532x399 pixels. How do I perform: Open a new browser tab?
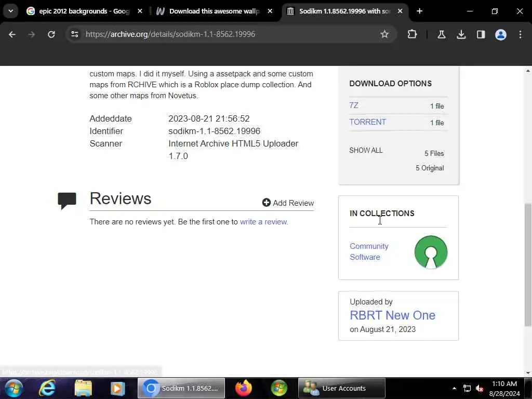419,11
